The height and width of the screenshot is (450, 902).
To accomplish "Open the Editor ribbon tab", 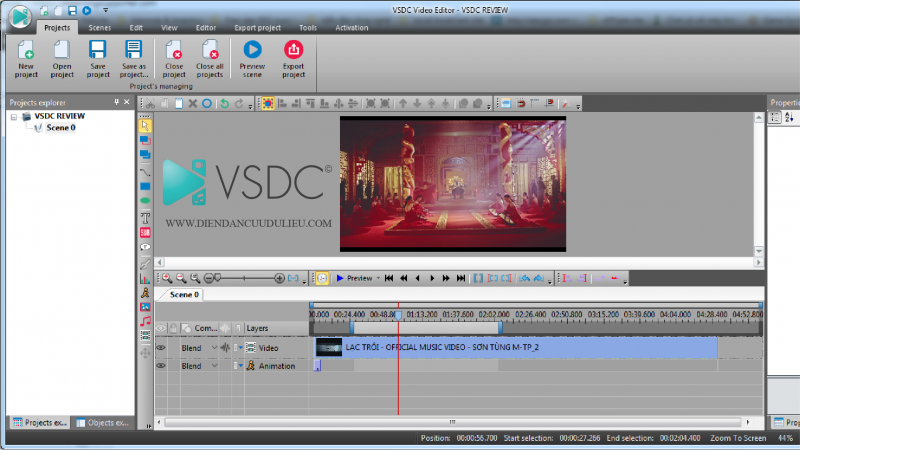I will [x=206, y=28].
